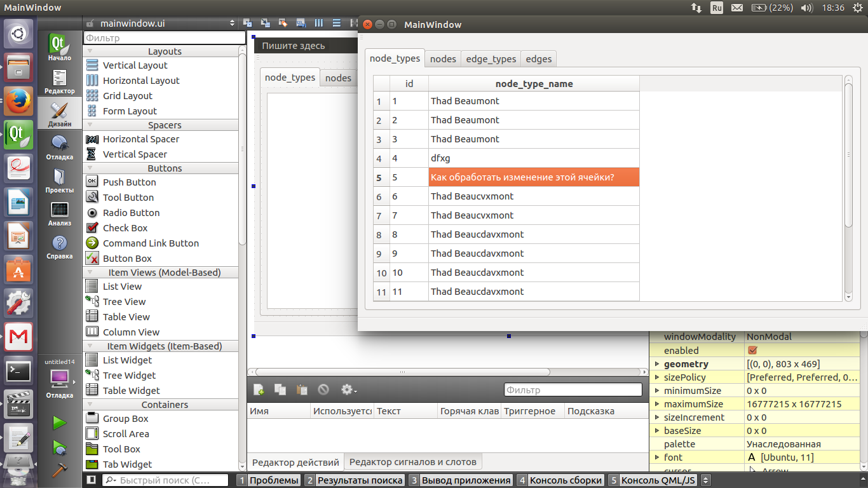
Task: Open mainwindow.ui file selector dropdown
Action: [x=166, y=23]
